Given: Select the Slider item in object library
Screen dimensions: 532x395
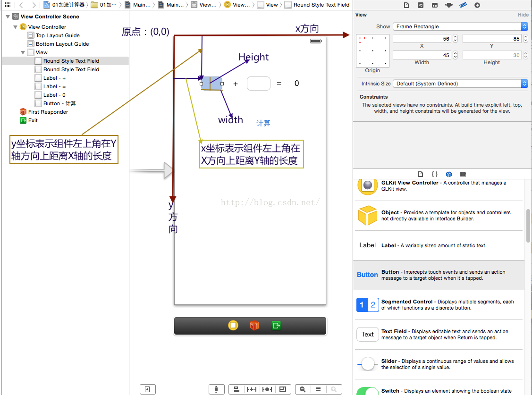Looking at the screenshot, I should 439,364.
